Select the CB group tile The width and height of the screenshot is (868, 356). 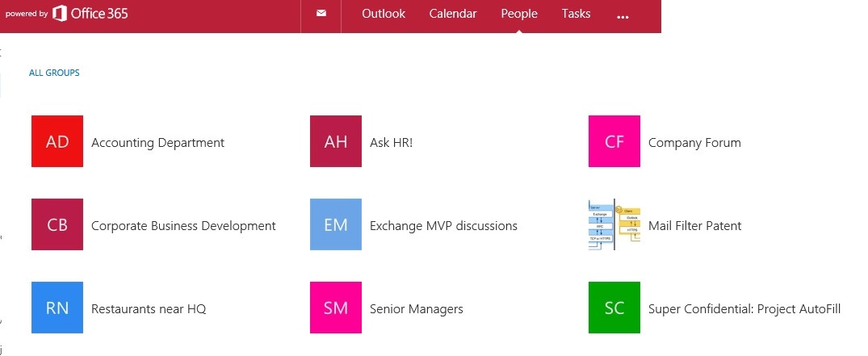[57, 224]
